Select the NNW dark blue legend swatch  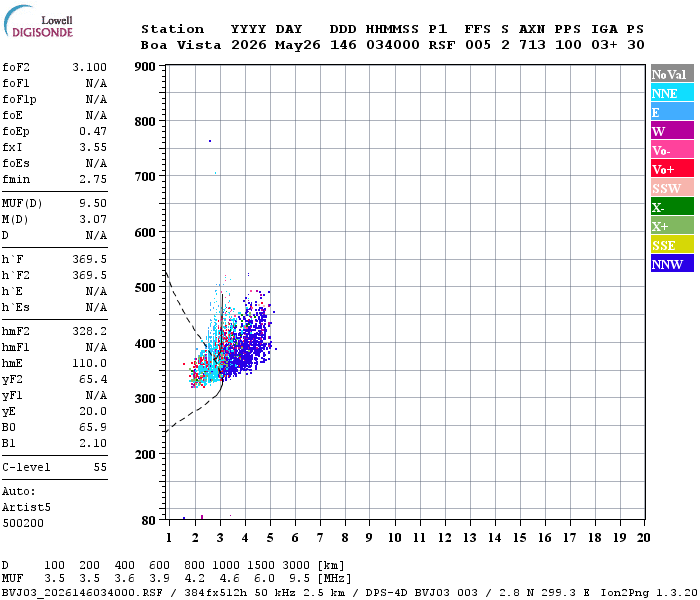click(672, 263)
